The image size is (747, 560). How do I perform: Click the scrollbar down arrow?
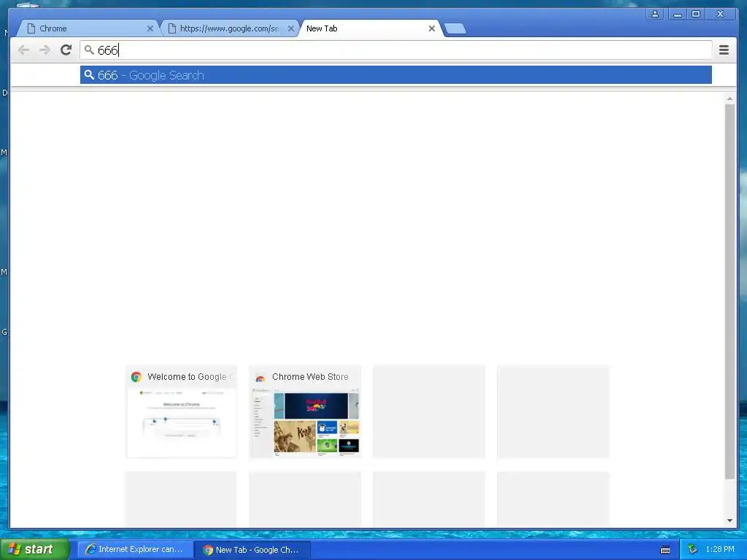729,521
